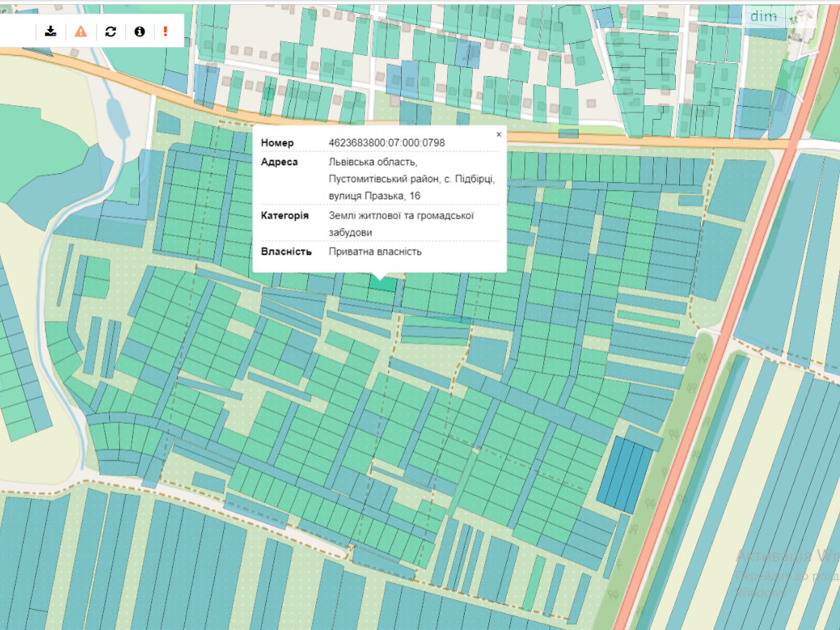Close the parcel info popup
The height and width of the screenshot is (630, 840).
click(x=499, y=134)
